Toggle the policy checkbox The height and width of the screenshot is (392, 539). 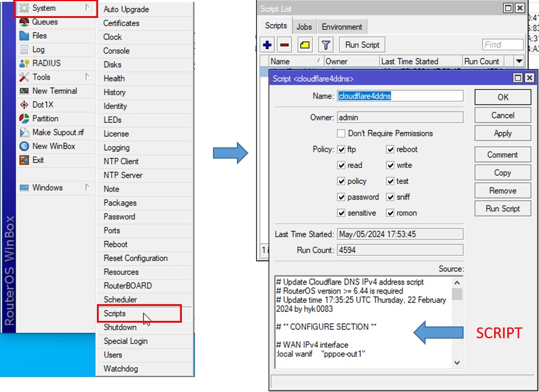tap(341, 181)
